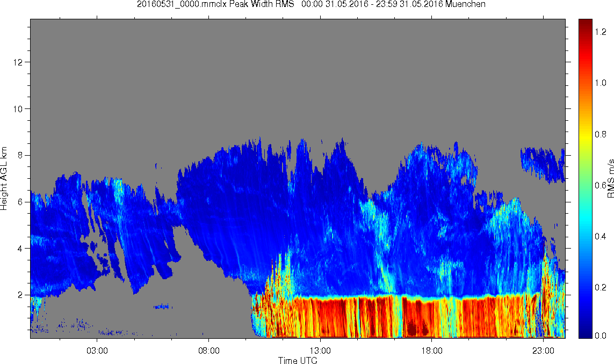Click colorbar value '0.8'
Screen dimensions: 614x364
(600, 134)
